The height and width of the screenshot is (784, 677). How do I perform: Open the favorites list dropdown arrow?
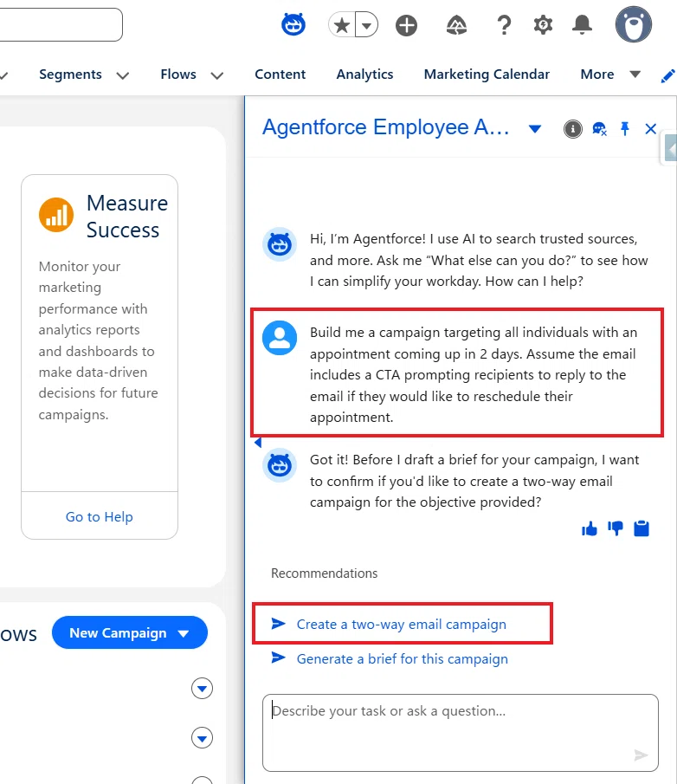point(367,25)
